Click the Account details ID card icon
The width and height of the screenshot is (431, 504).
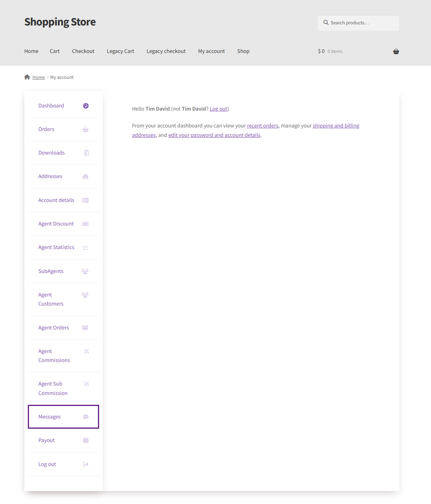[x=85, y=200]
